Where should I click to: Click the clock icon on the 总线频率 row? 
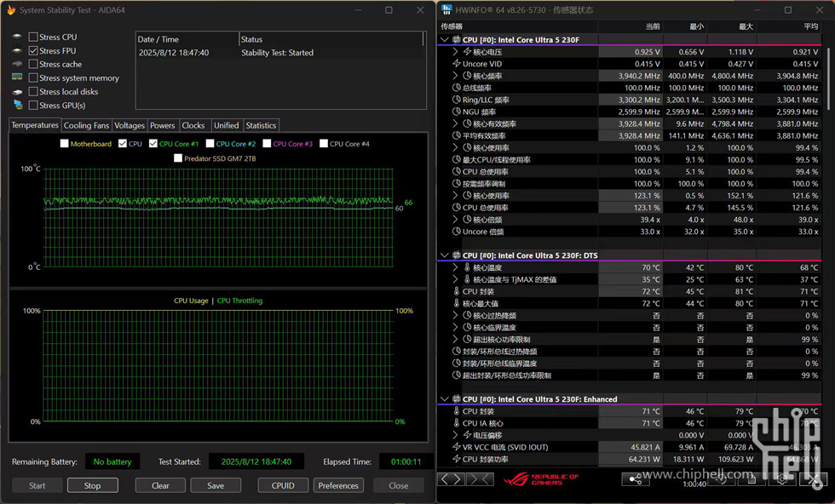click(x=457, y=88)
